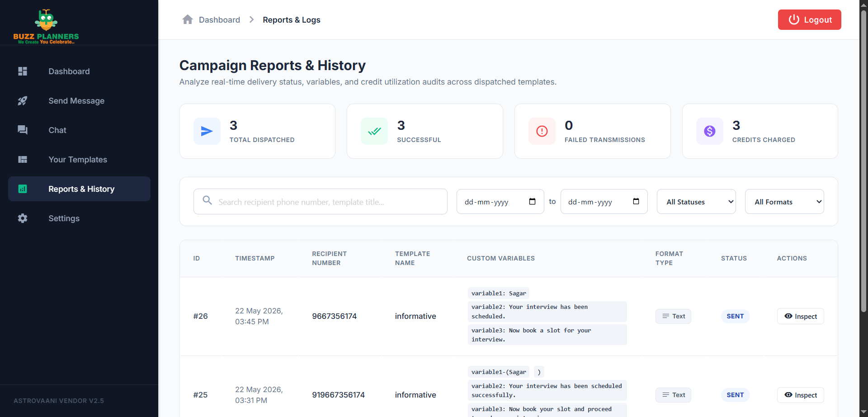Click the Credits Charged dollar icon

(710, 131)
